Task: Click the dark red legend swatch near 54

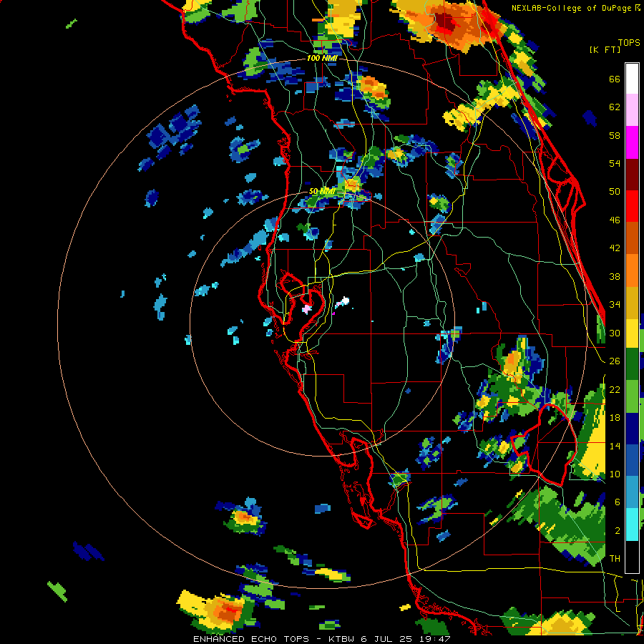Action: pyautogui.click(x=632, y=175)
